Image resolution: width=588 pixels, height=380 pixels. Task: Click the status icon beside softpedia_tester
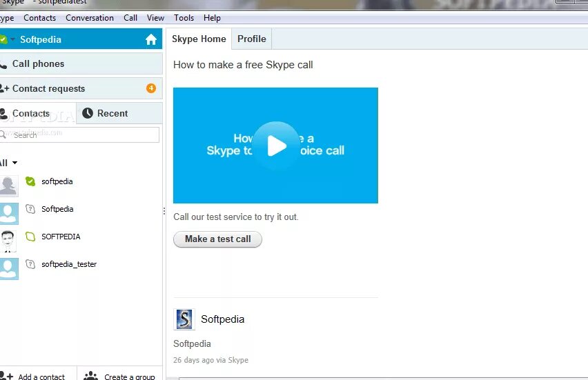tap(30, 264)
